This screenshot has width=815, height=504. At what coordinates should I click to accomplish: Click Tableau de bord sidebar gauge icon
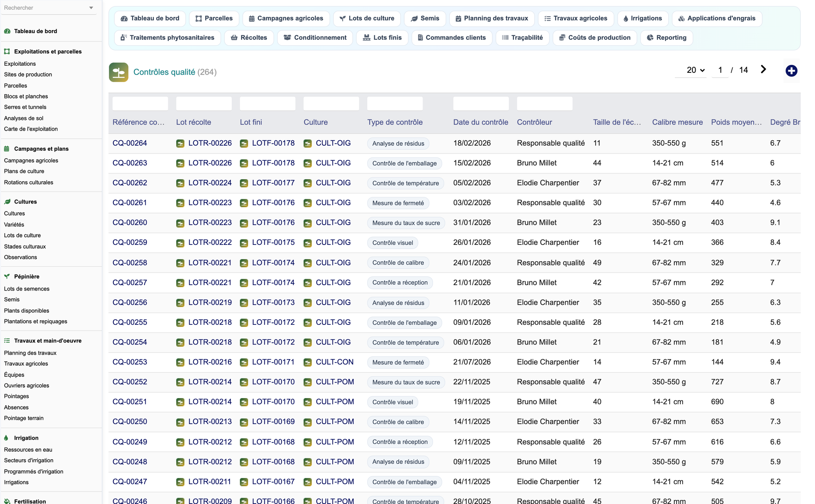coord(7,31)
